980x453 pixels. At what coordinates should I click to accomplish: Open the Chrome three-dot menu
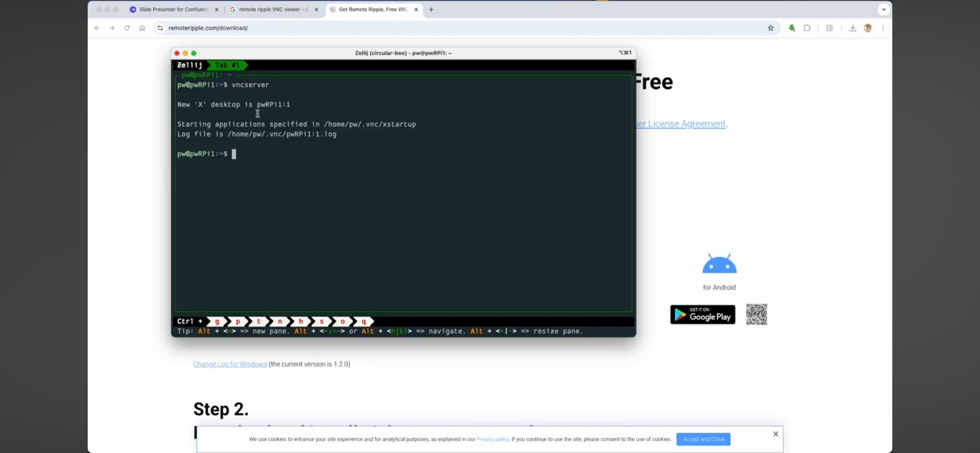[883, 28]
